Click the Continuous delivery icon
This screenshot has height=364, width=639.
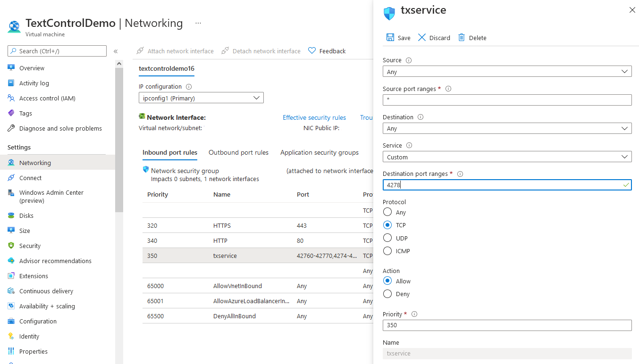[x=11, y=291]
